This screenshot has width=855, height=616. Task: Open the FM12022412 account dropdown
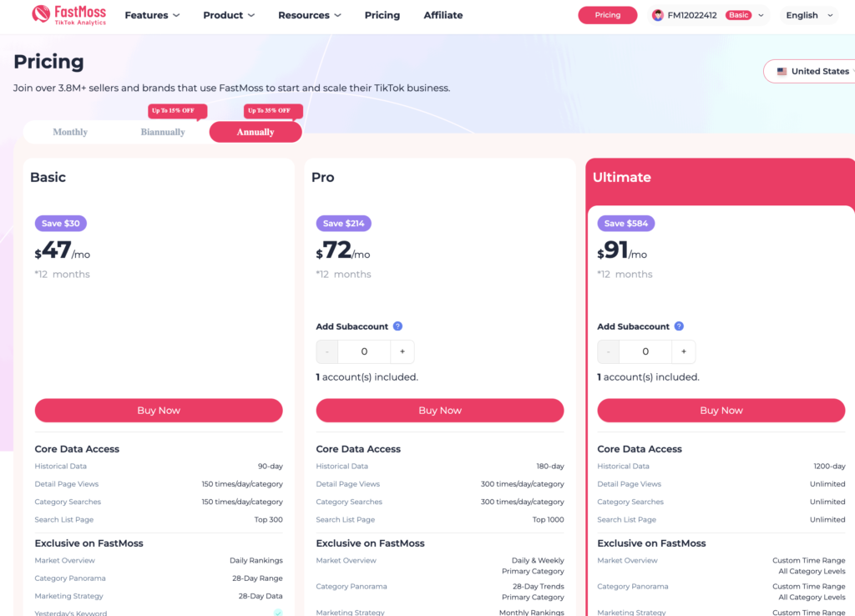(x=709, y=15)
